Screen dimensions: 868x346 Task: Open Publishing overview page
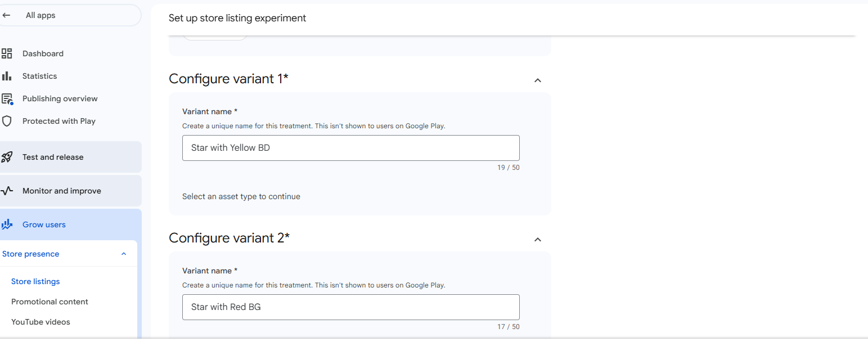[60, 98]
